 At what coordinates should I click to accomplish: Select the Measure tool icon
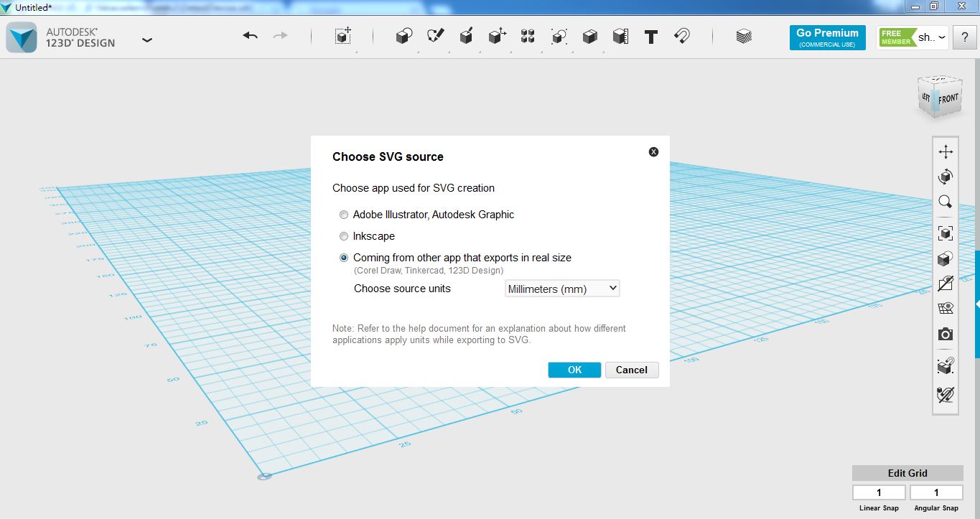[x=620, y=37]
